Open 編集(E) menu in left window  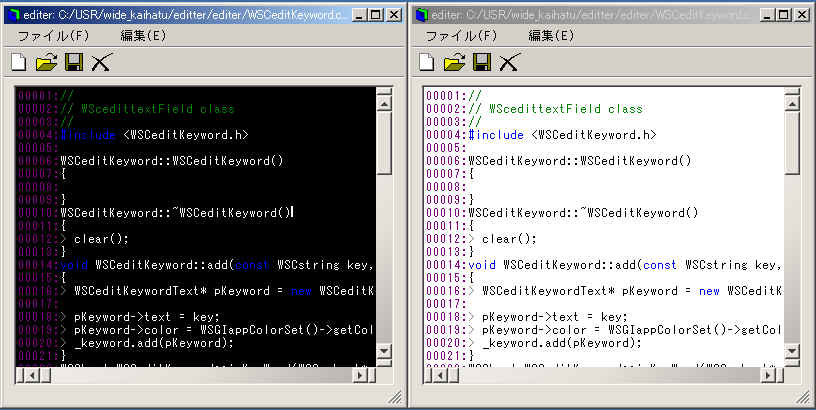(x=143, y=36)
